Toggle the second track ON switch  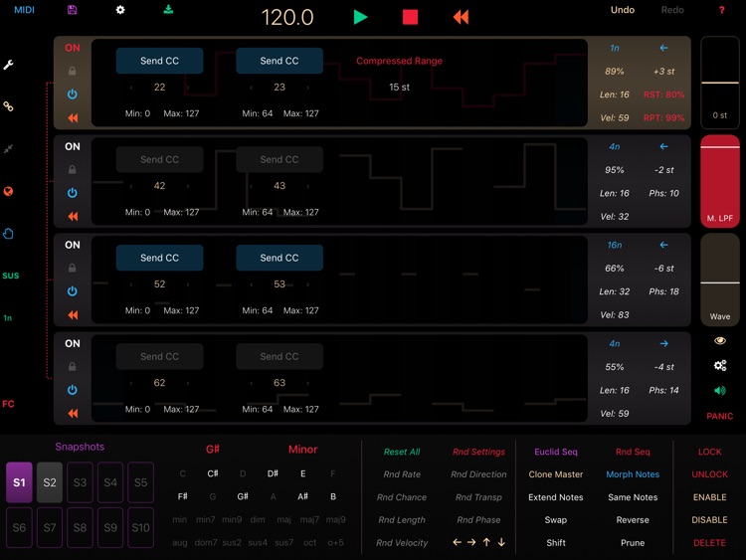click(73, 146)
